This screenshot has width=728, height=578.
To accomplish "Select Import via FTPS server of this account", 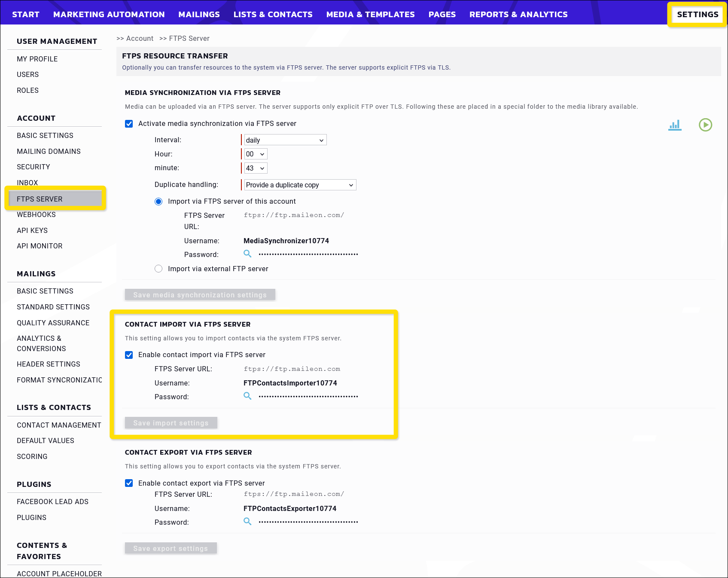I will (158, 202).
